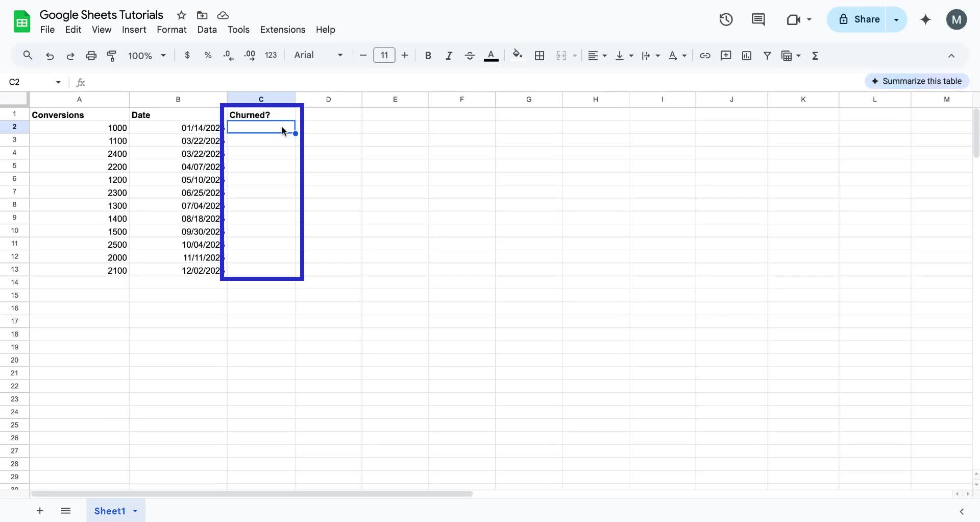Viewport: 980px width, 522px height.
Task: Open the 100% zoom dropdown
Action: [146, 56]
